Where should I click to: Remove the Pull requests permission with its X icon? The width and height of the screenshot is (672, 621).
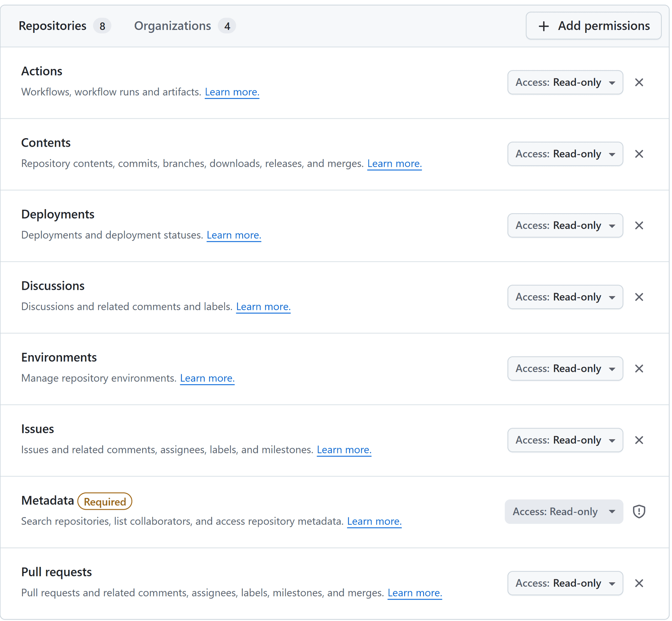(639, 583)
